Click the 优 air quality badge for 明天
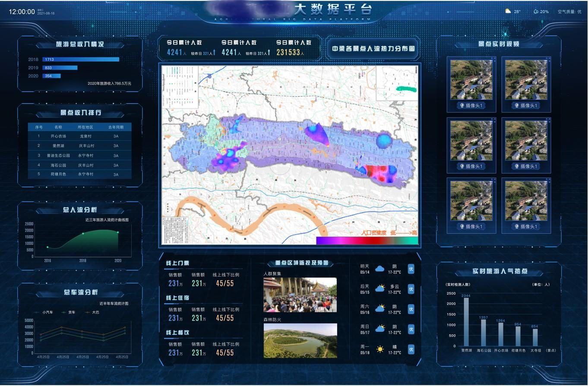 pyautogui.click(x=411, y=269)
